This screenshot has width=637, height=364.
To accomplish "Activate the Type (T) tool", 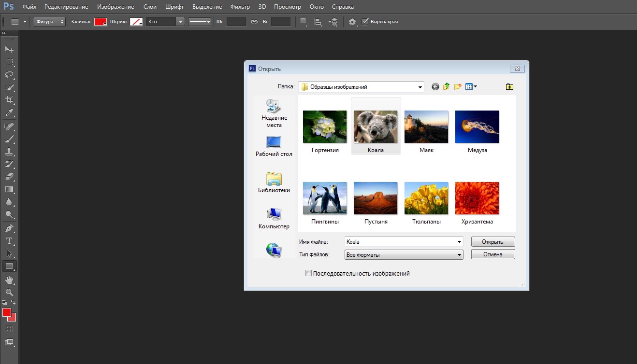I will click(x=9, y=240).
